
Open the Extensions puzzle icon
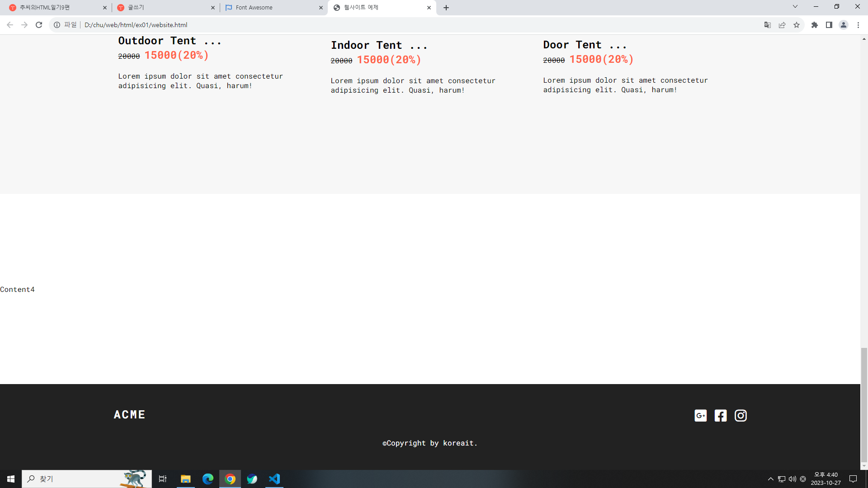pyautogui.click(x=815, y=25)
